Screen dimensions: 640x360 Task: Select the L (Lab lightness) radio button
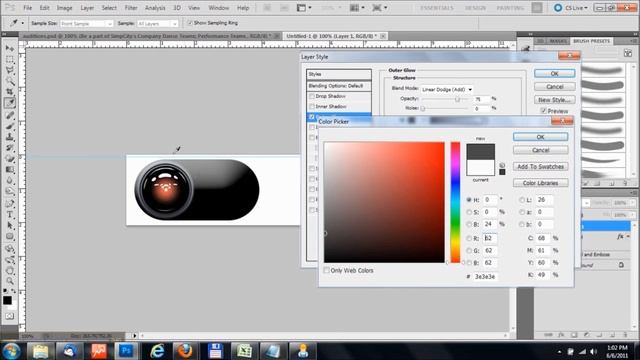522,200
